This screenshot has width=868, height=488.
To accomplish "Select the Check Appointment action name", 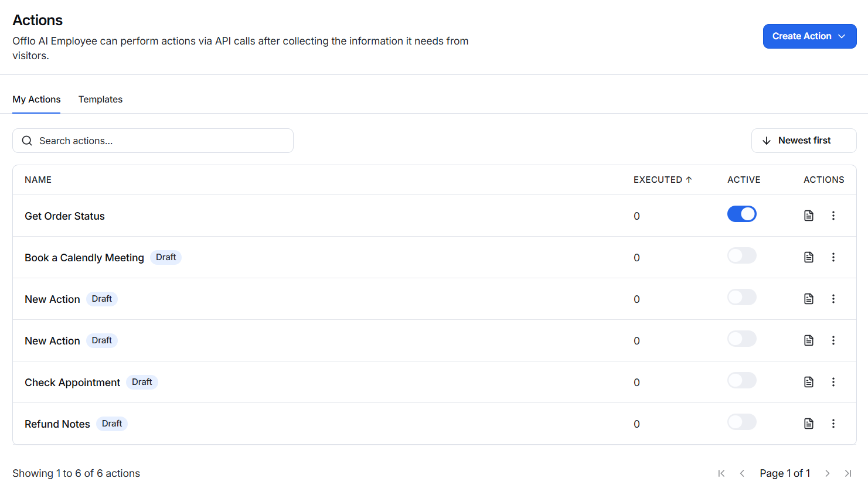I will pyautogui.click(x=72, y=383).
